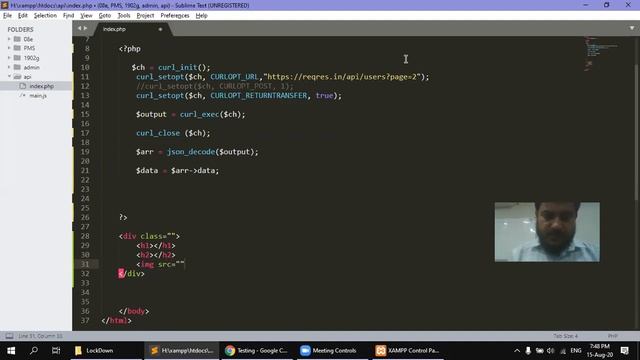This screenshot has height=360, width=640.
Task: Click curl_close on line 17
Action: click(x=158, y=133)
